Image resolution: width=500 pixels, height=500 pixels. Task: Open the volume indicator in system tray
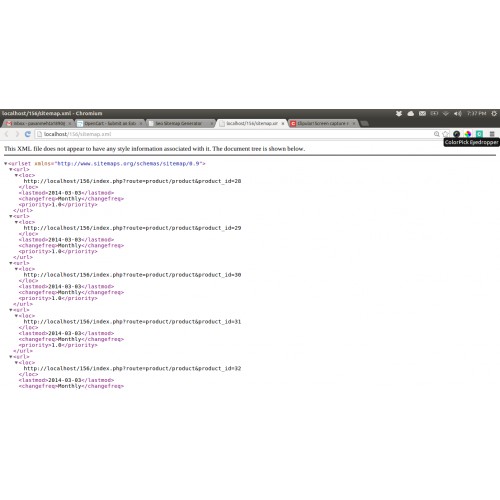point(458,114)
